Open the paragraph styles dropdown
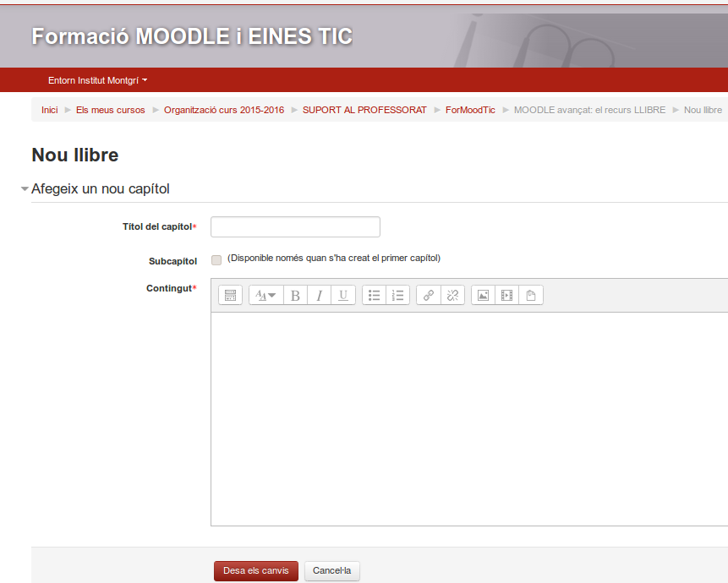The image size is (728, 583). (265, 296)
